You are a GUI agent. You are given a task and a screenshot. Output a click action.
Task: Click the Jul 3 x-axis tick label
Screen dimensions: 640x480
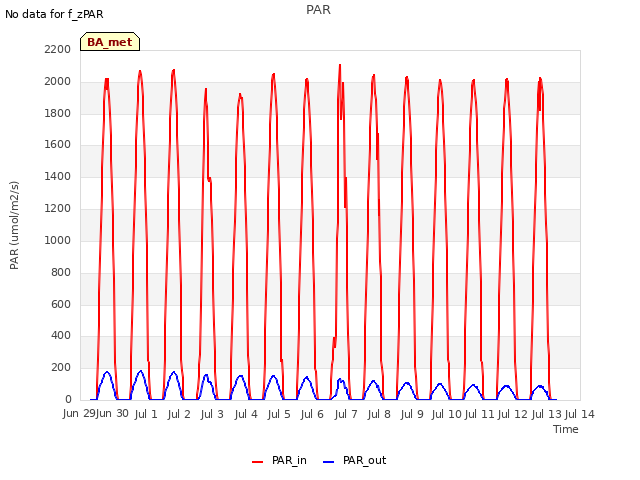pyautogui.click(x=212, y=414)
